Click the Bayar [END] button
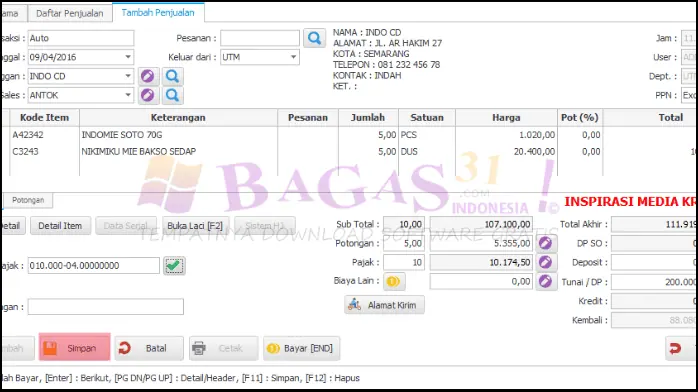 click(x=301, y=348)
